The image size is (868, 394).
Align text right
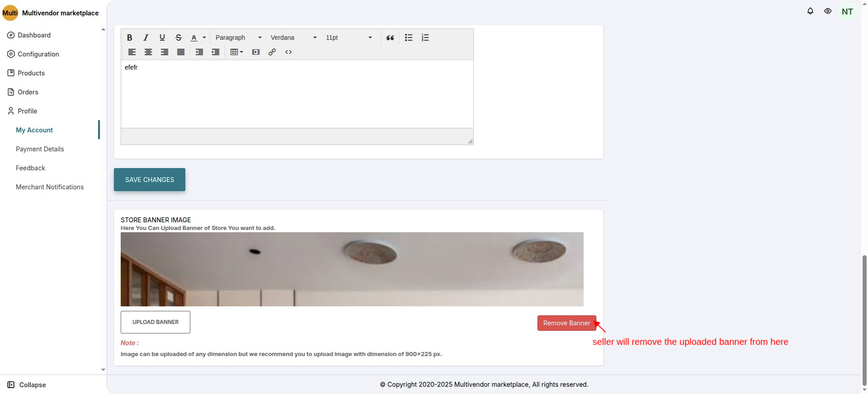pos(165,52)
